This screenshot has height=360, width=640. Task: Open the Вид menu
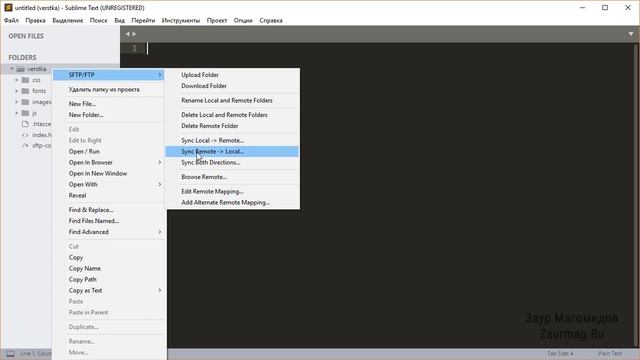click(120, 20)
